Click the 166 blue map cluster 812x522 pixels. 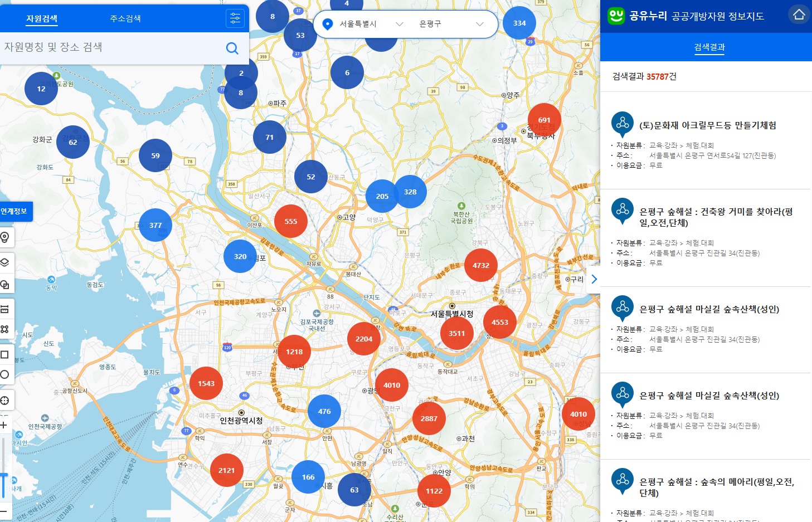[x=308, y=477]
